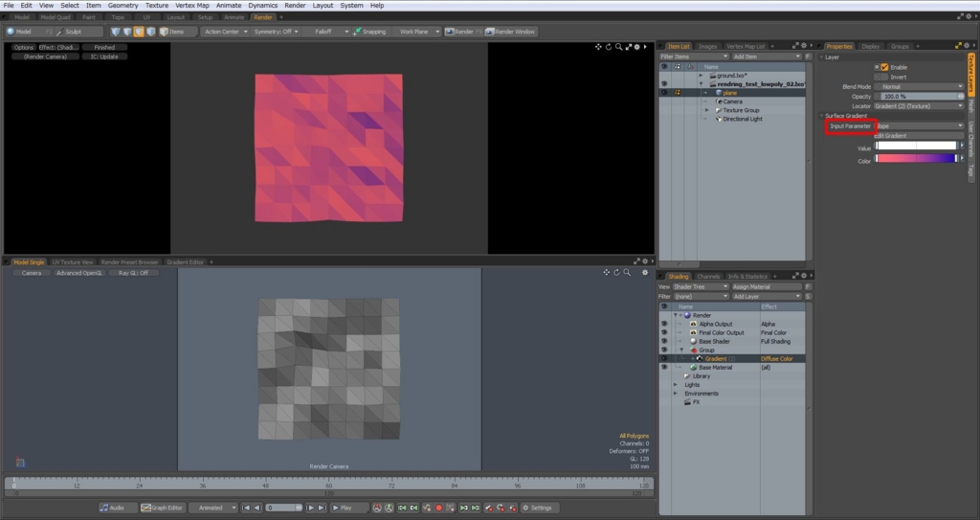Screen dimensions: 980x520
Task: Toggle the Invert checkbox
Action: pyautogui.click(x=884, y=77)
